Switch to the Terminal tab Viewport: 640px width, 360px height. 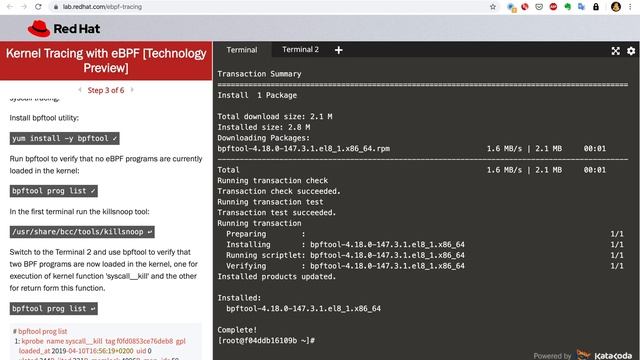[x=242, y=50]
